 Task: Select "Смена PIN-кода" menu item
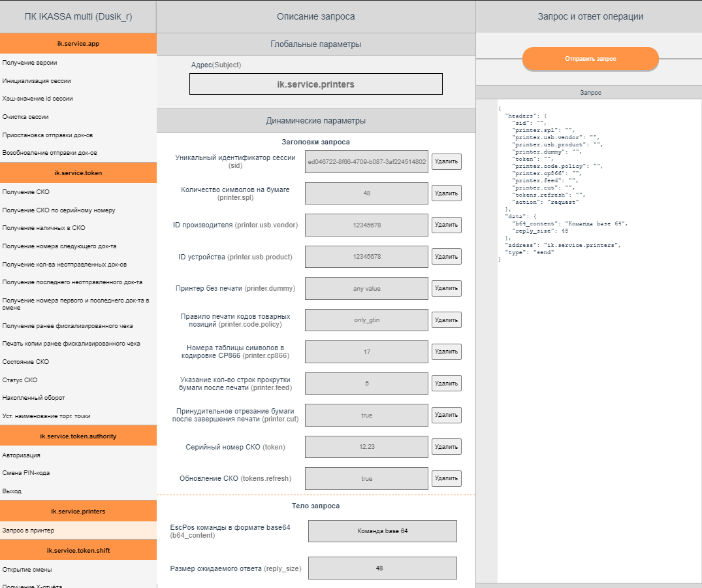[x=26, y=472]
